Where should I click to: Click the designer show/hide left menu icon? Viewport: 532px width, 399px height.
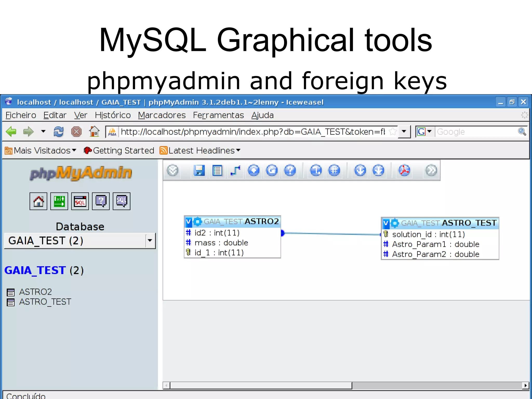pos(173,170)
